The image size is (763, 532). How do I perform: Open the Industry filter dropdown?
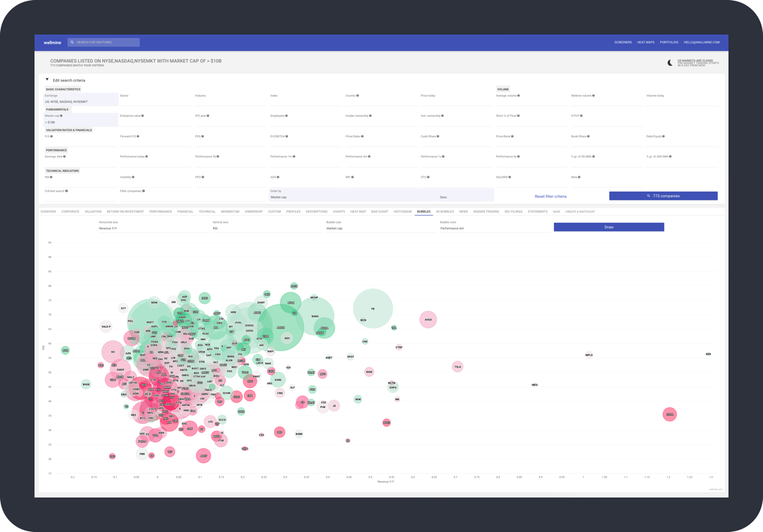pyautogui.click(x=231, y=100)
